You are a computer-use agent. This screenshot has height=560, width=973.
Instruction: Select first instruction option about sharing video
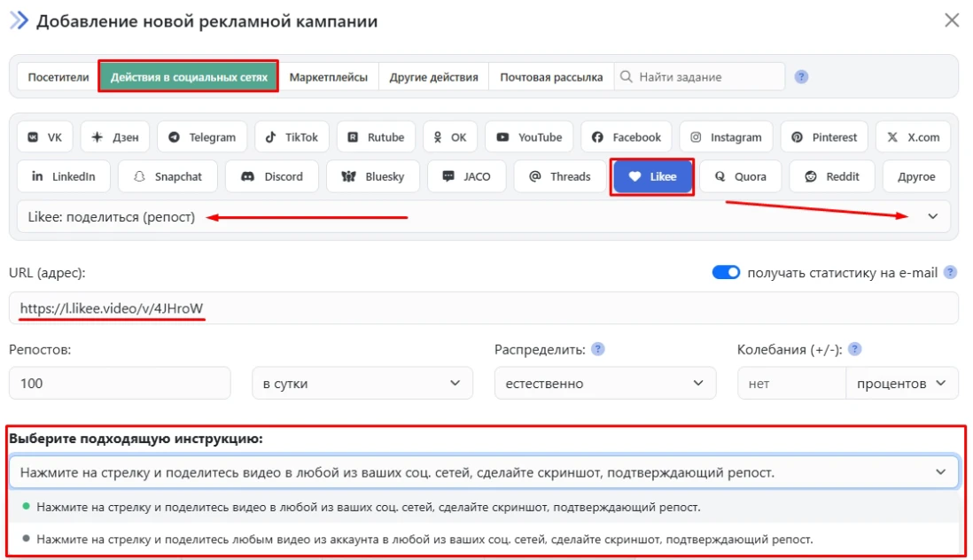tap(368, 508)
